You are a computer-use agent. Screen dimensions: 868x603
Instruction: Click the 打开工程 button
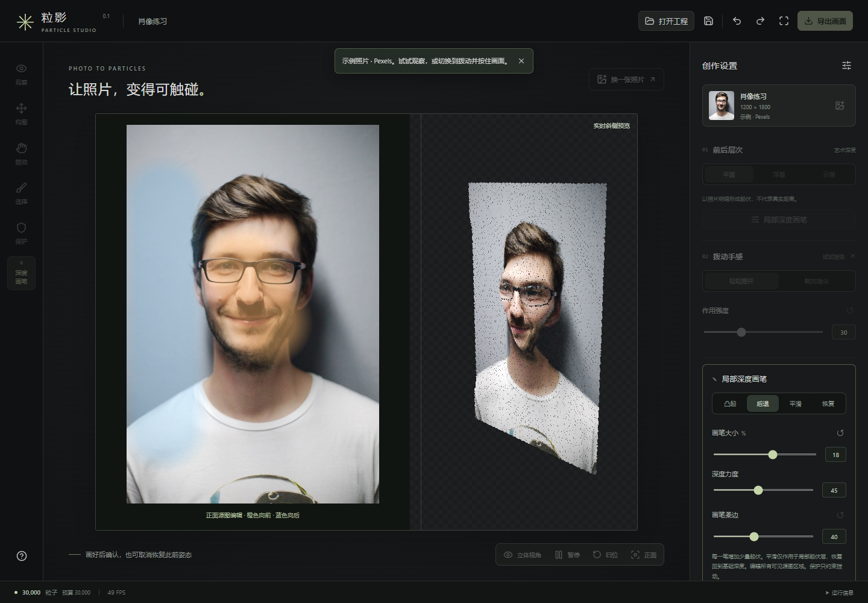click(666, 21)
